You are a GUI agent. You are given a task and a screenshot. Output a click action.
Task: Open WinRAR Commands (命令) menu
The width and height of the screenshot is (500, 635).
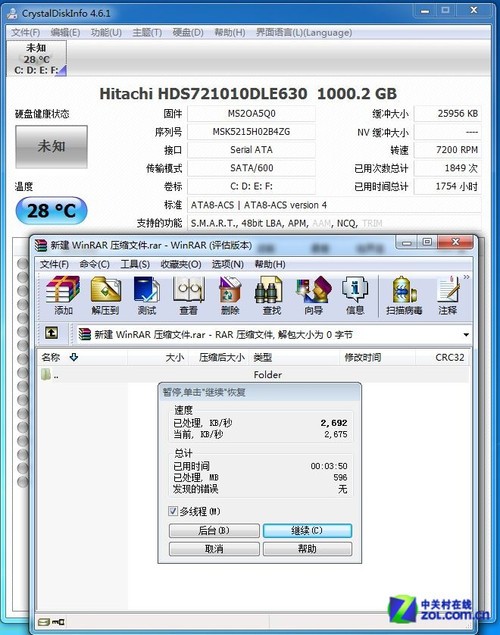pyautogui.click(x=94, y=264)
